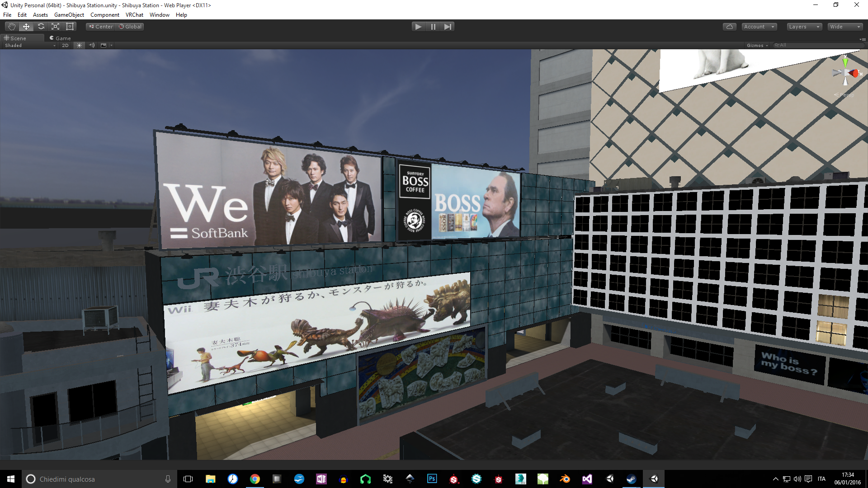This screenshot has width=868, height=488.
Task: Toggle pivot mode Center button
Action: pyautogui.click(x=101, y=27)
